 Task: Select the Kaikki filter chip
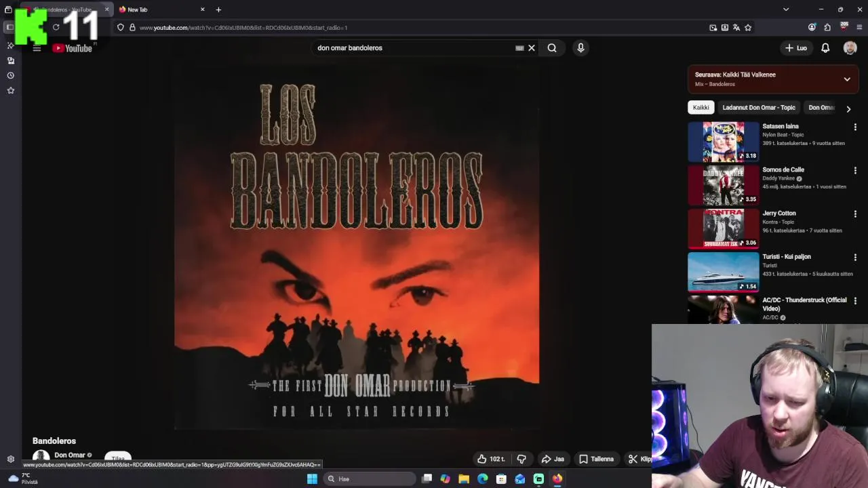click(x=701, y=107)
